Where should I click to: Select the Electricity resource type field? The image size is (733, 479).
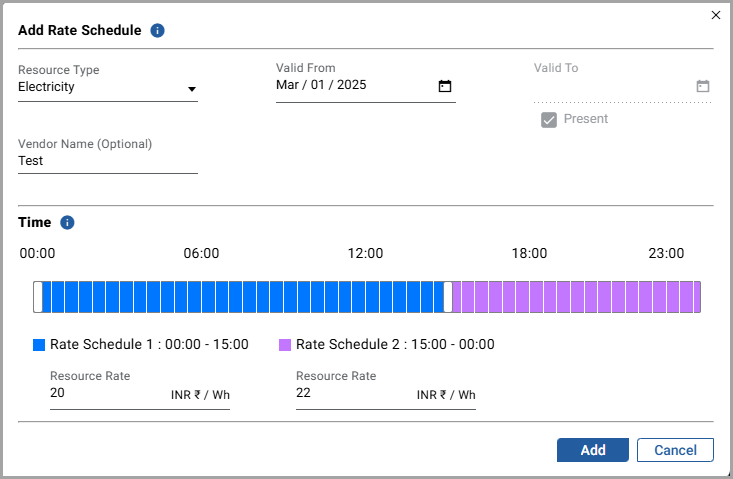(x=100, y=87)
